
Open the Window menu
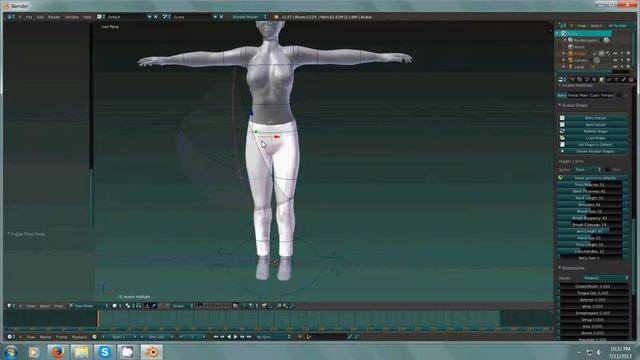[71, 17]
